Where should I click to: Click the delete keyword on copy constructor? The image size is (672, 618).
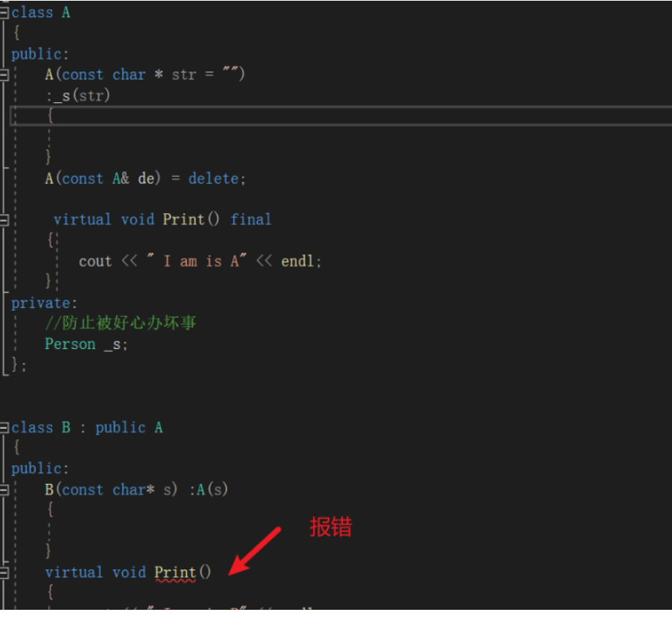(x=213, y=178)
